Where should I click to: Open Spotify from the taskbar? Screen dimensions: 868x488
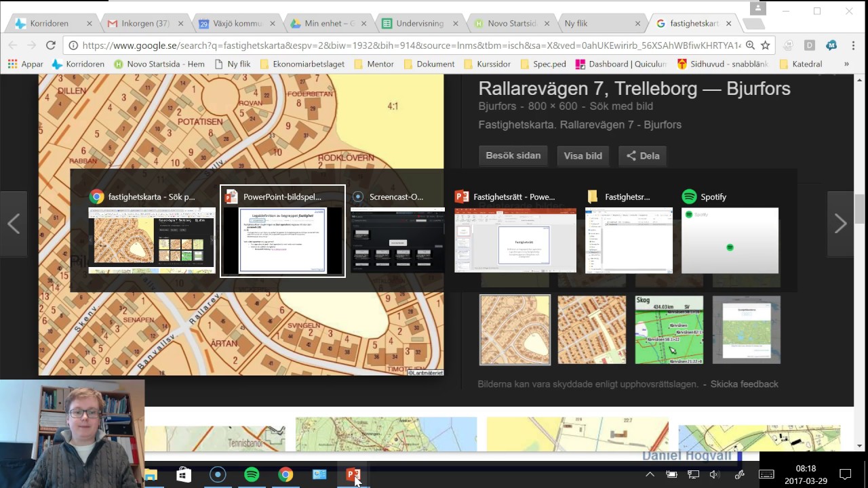pyautogui.click(x=252, y=474)
